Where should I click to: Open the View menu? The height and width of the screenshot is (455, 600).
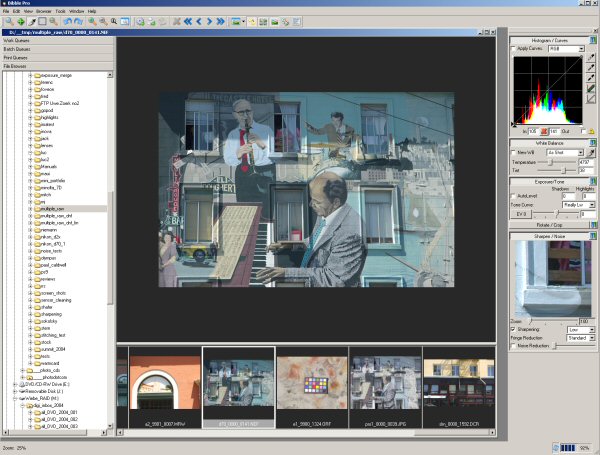click(x=28, y=11)
